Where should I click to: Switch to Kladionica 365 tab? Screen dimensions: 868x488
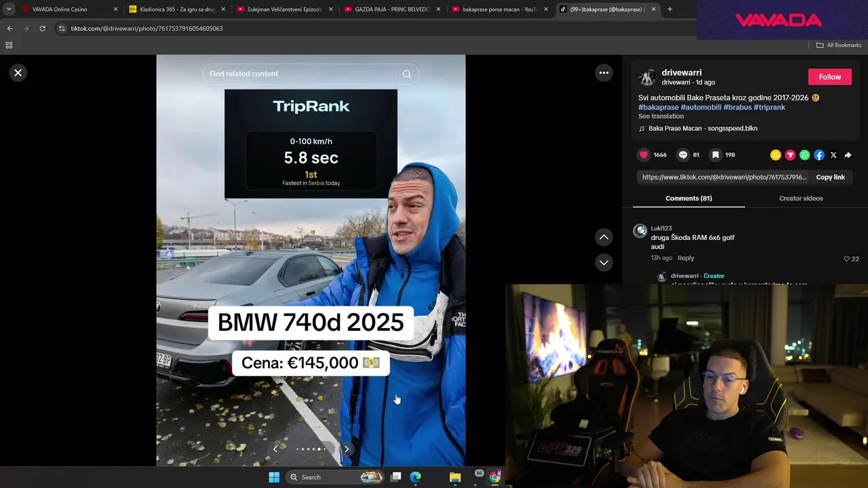(x=176, y=9)
